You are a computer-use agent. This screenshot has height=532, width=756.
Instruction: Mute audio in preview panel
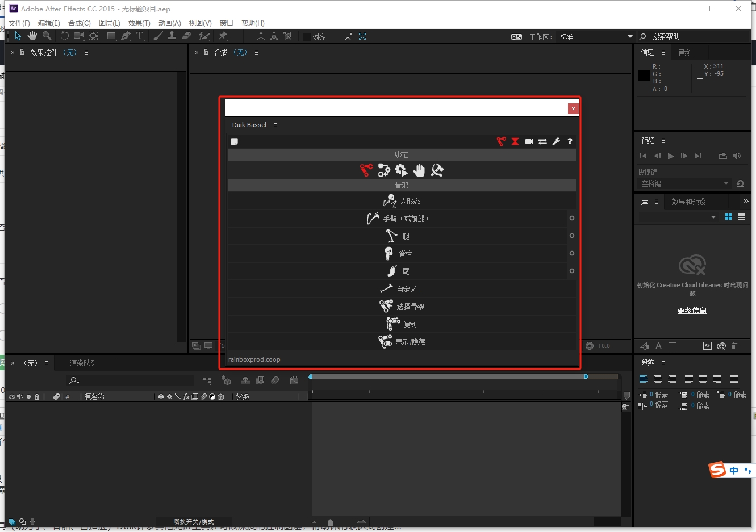coord(737,156)
